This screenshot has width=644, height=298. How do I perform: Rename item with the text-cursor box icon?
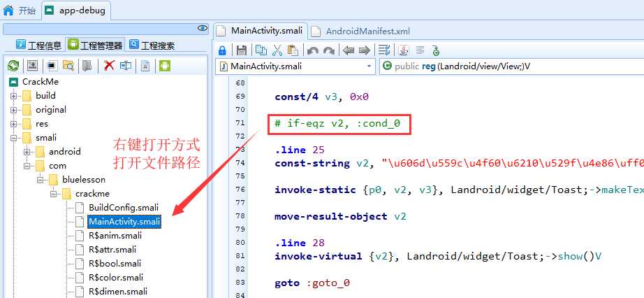126,66
